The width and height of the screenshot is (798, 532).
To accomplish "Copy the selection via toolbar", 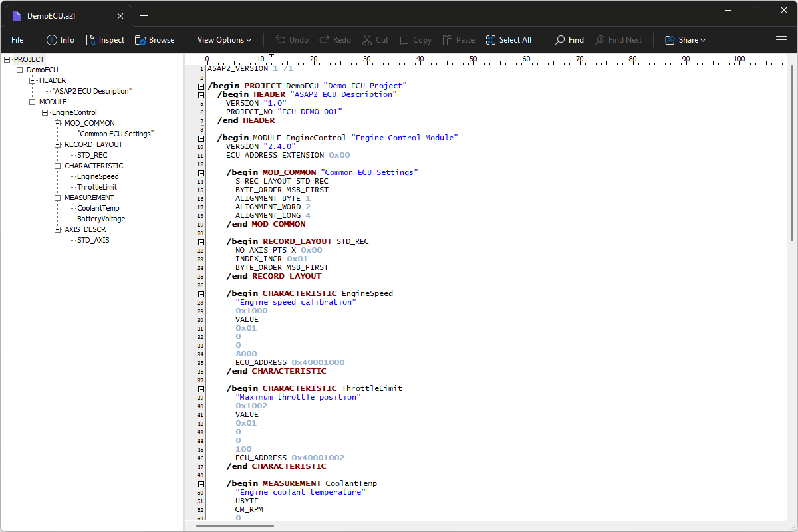I will pyautogui.click(x=415, y=40).
